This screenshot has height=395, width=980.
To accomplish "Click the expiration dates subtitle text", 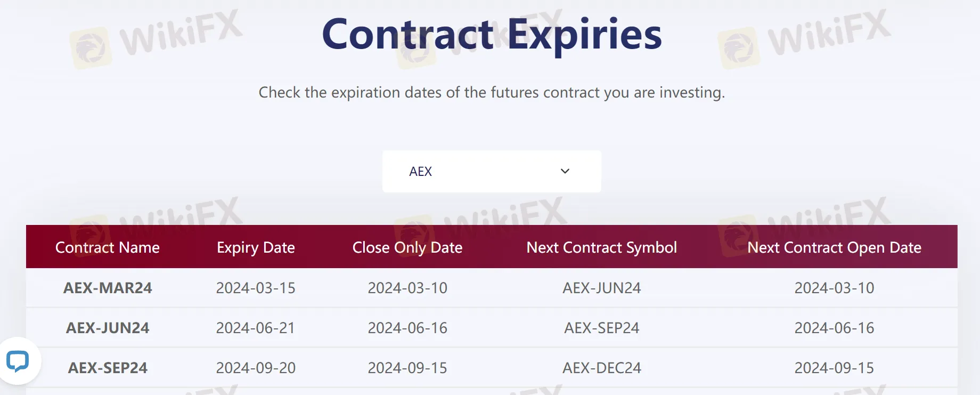I will pyautogui.click(x=492, y=93).
